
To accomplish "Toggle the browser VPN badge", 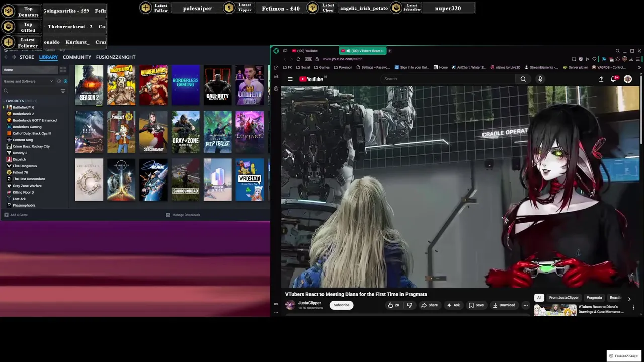I will click(308, 59).
